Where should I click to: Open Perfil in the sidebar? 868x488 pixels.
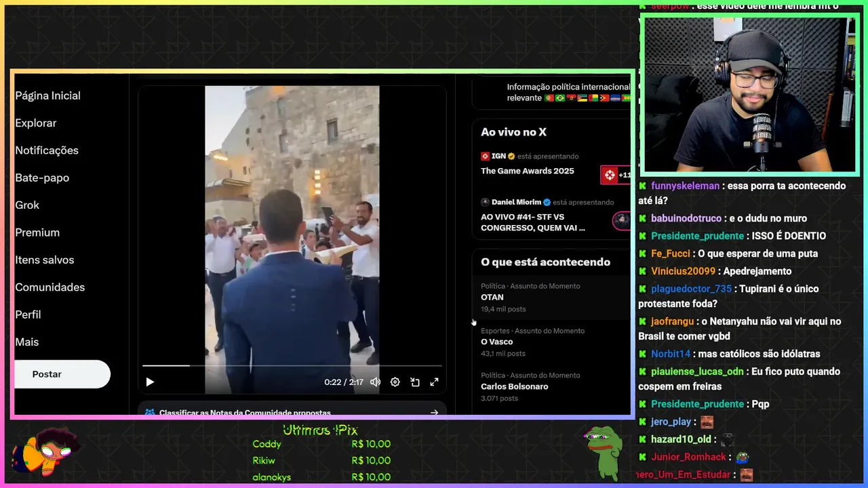pyautogui.click(x=28, y=314)
